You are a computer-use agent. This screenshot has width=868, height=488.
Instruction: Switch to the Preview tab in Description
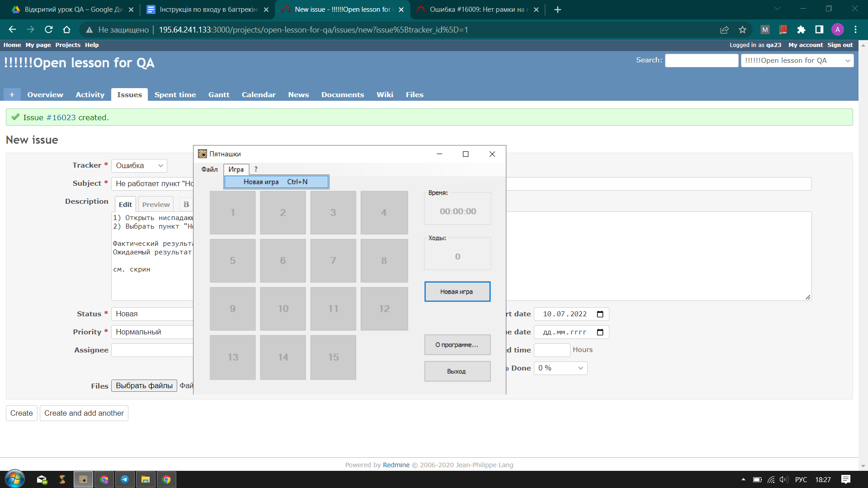(x=156, y=204)
